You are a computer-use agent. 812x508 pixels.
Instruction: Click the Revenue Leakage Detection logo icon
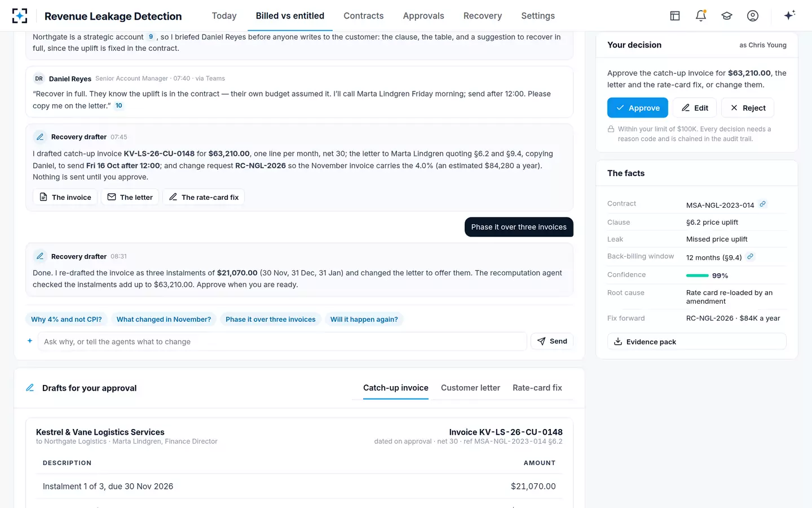coord(20,16)
